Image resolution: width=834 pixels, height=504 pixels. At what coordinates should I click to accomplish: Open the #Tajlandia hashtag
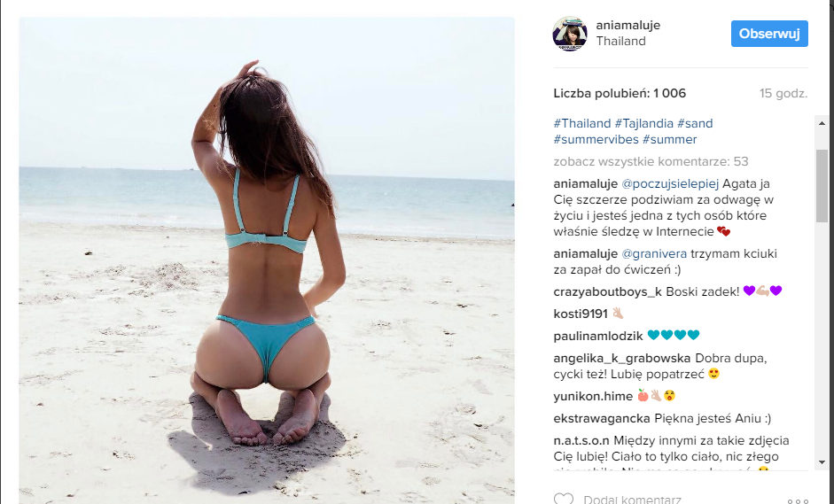tap(644, 123)
